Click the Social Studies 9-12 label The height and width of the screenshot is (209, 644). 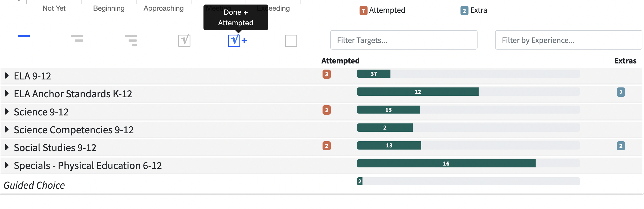[x=55, y=148]
